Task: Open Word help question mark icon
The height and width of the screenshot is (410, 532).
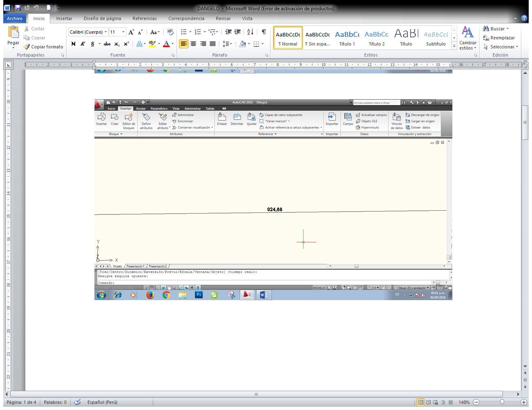Action: click(x=524, y=18)
